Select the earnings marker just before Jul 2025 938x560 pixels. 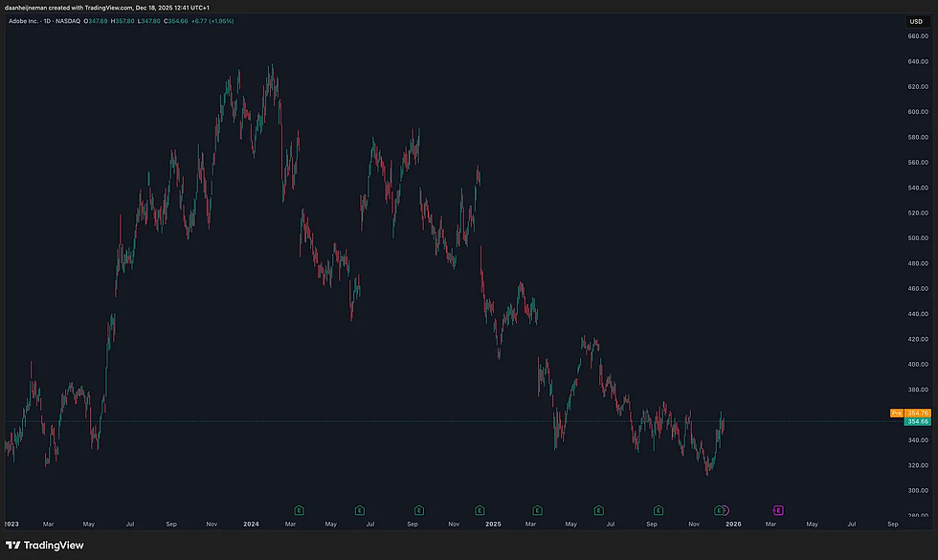598,510
